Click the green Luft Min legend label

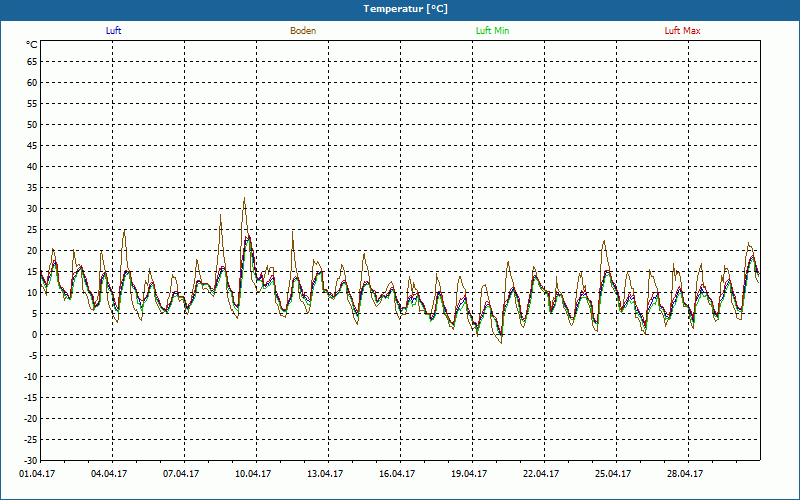492,31
